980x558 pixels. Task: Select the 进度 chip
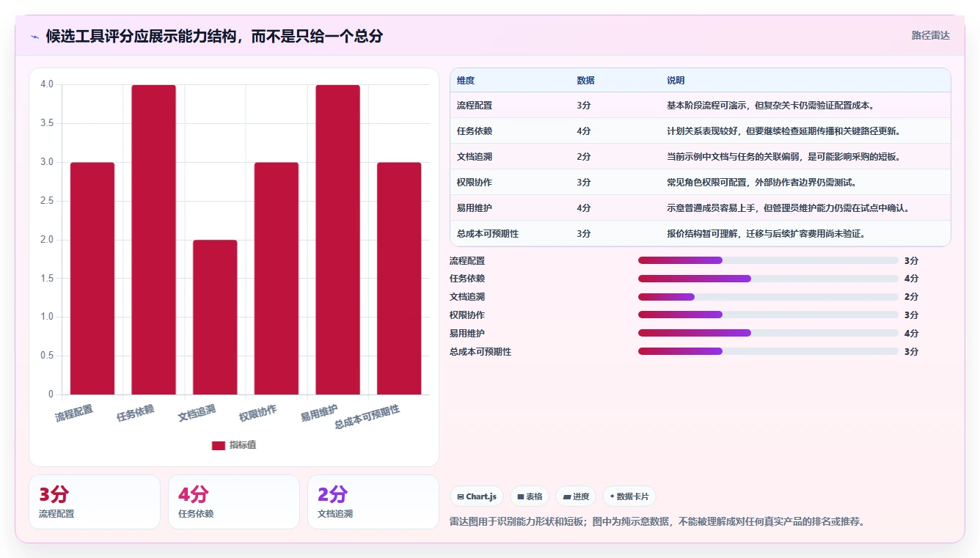point(576,496)
